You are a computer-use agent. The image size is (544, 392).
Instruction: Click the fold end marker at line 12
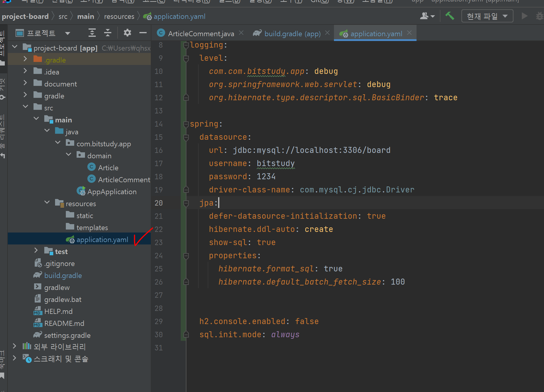(186, 97)
